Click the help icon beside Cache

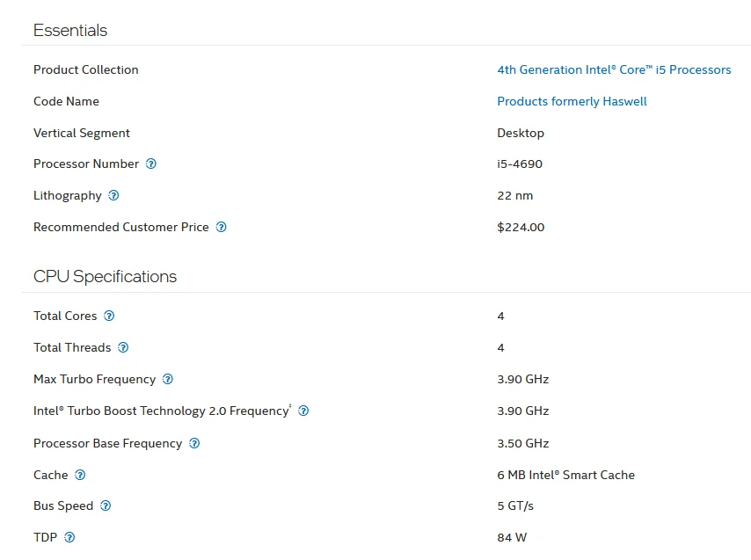pos(80,475)
